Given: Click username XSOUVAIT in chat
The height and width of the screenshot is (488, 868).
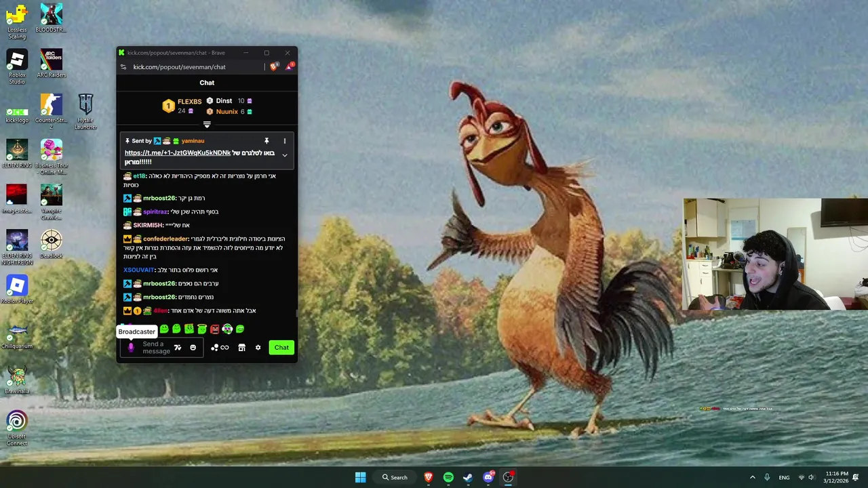Looking at the screenshot, I should [138, 270].
